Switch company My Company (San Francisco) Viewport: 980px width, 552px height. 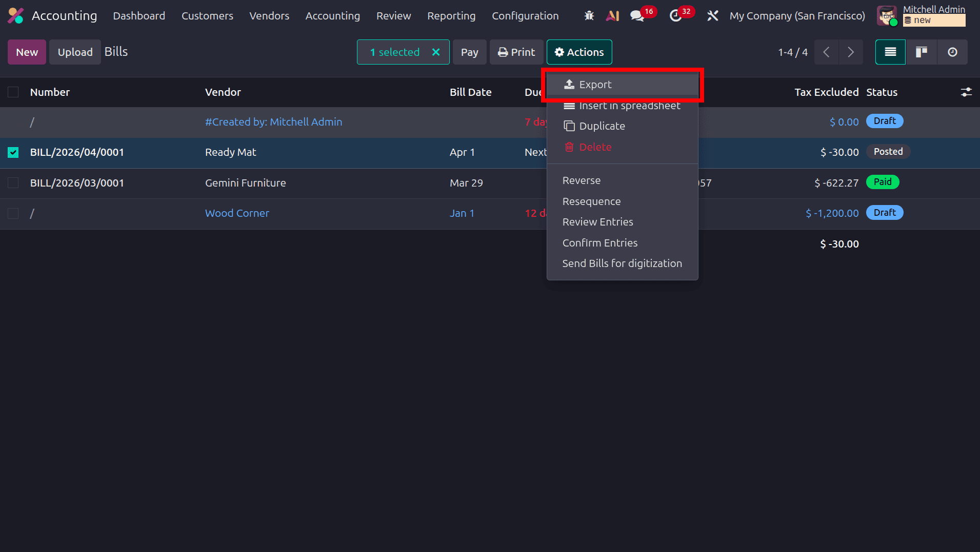(797, 16)
